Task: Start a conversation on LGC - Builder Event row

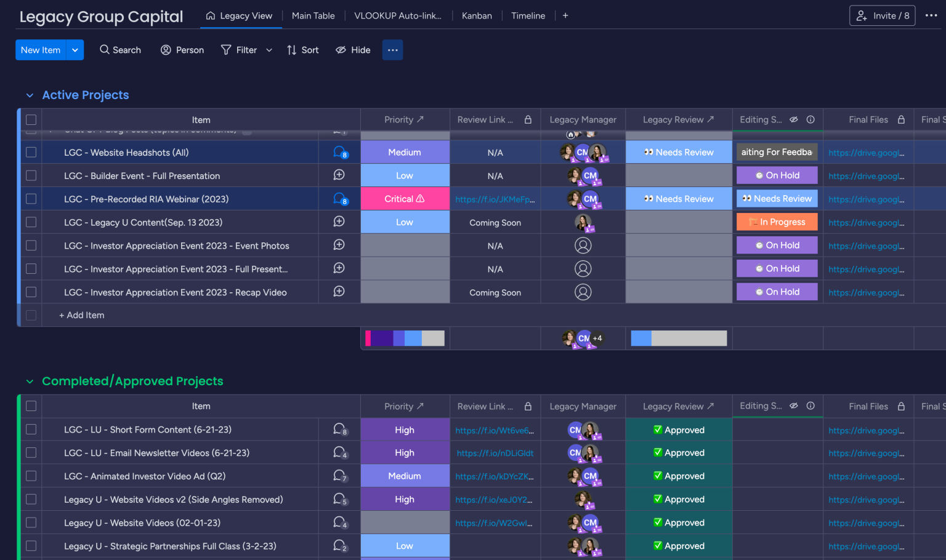Action: point(339,175)
